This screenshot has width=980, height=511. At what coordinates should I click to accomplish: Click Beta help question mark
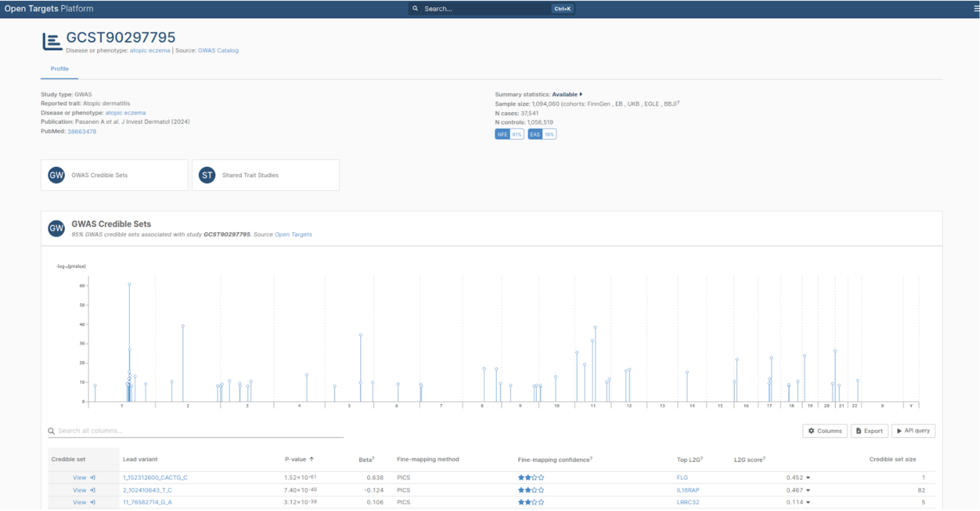pos(373,458)
